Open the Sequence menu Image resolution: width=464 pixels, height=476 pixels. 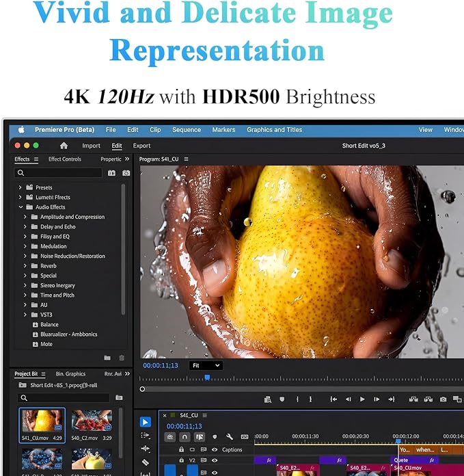pos(187,130)
